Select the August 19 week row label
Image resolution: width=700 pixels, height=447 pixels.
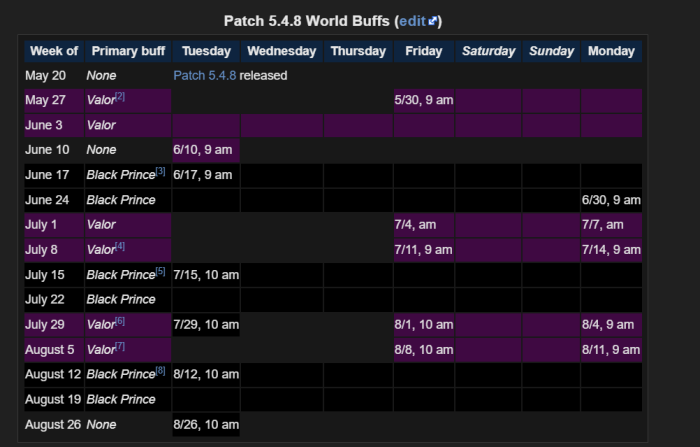tap(54, 400)
